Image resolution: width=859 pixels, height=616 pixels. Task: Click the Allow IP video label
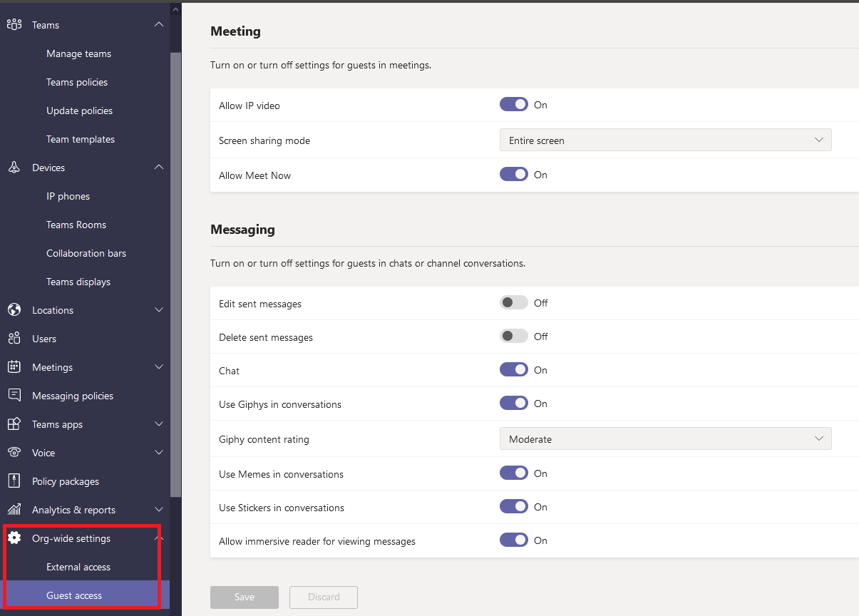coord(250,106)
